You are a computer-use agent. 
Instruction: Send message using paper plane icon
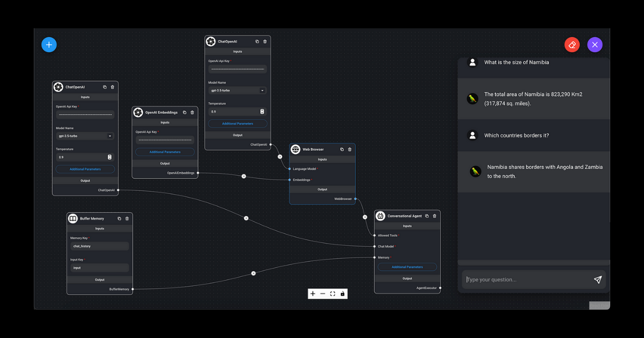[597, 280]
